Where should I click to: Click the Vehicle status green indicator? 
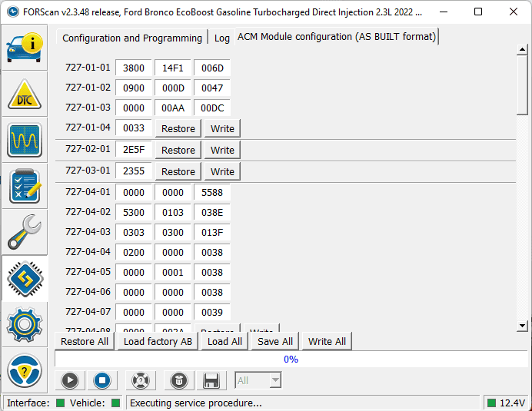[115, 403]
